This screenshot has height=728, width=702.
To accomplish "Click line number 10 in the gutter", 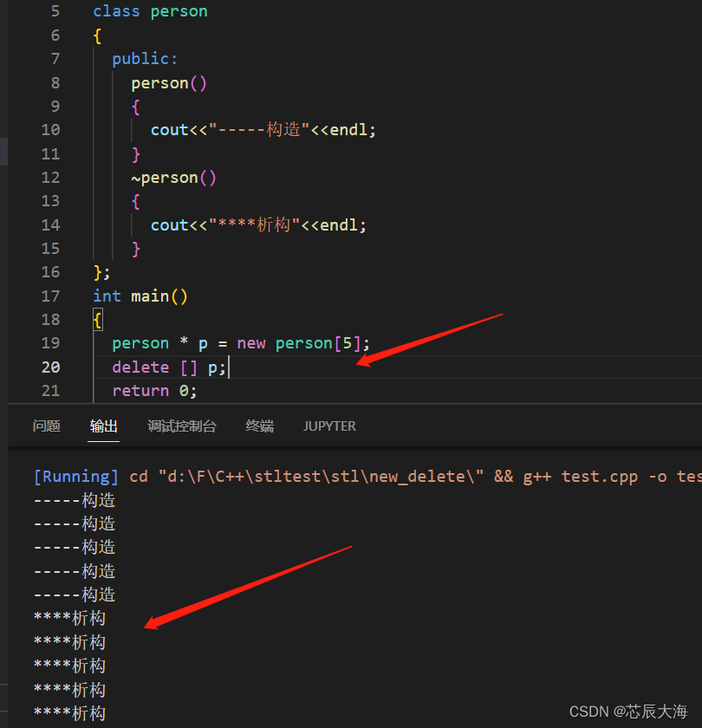I will tap(50, 129).
